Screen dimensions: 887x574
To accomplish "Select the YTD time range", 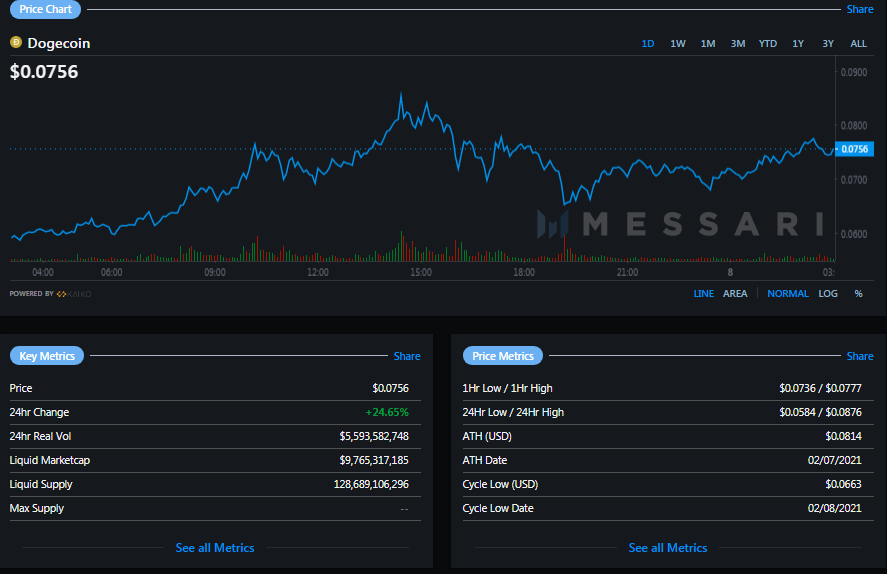I will (x=768, y=44).
